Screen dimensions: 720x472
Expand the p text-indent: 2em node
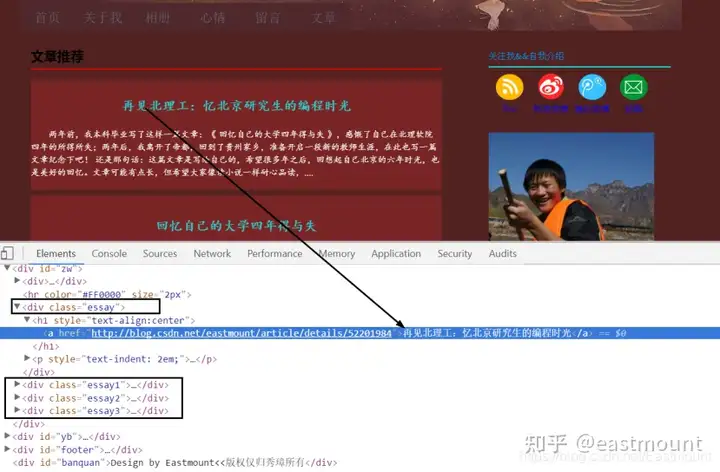click(x=27, y=358)
